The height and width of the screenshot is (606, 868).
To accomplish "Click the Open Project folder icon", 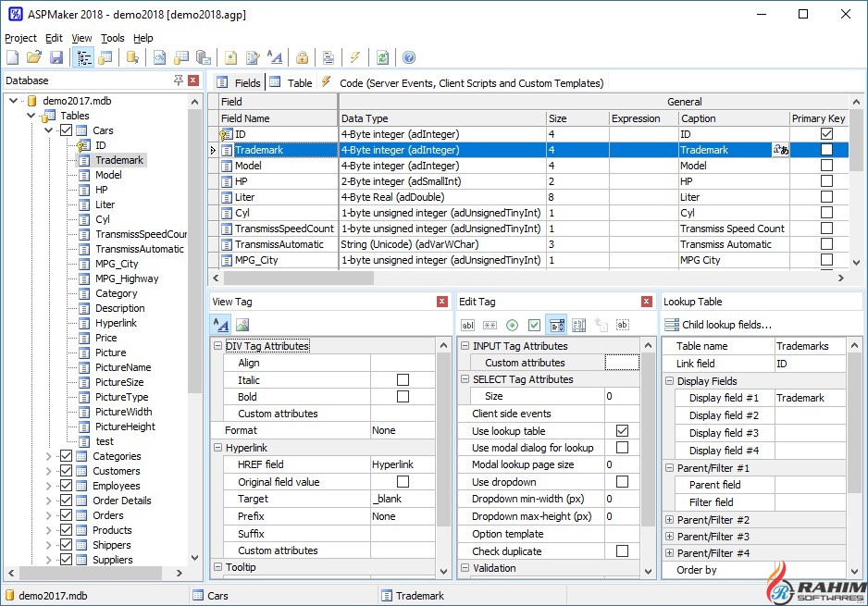I will pyautogui.click(x=34, y=58).
